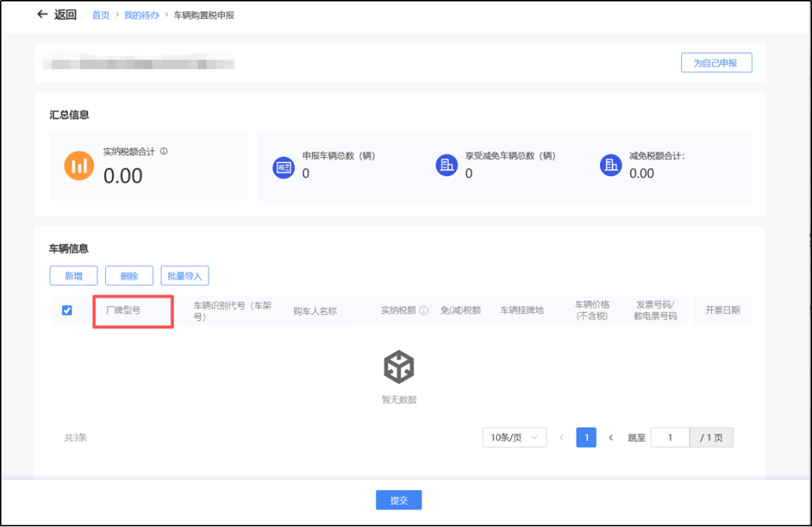
Task: Click the blue 申报车辆总数 icon
Action: click(x=283, y=166)
